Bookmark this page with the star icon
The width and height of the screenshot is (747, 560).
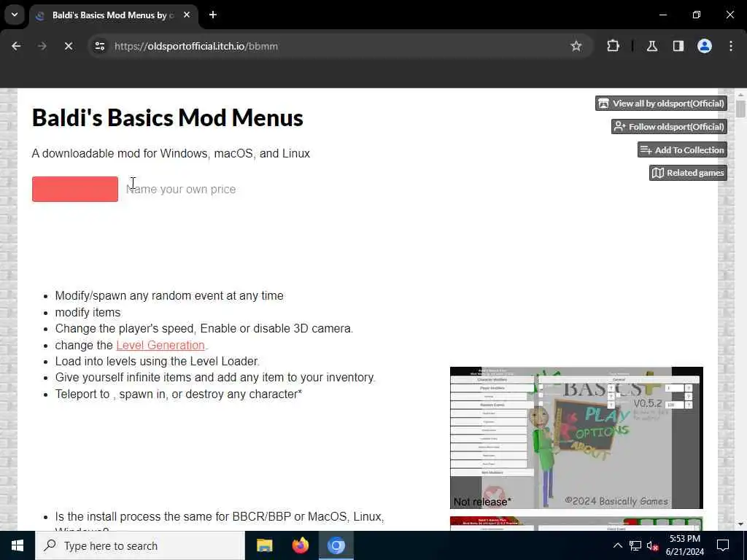[x=576, y=46]
